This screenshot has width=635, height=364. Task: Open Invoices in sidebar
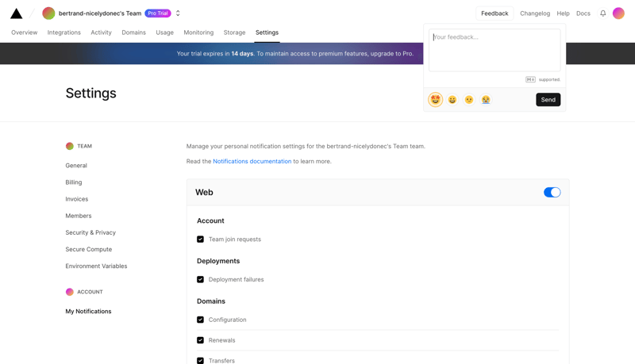point(77,199)
